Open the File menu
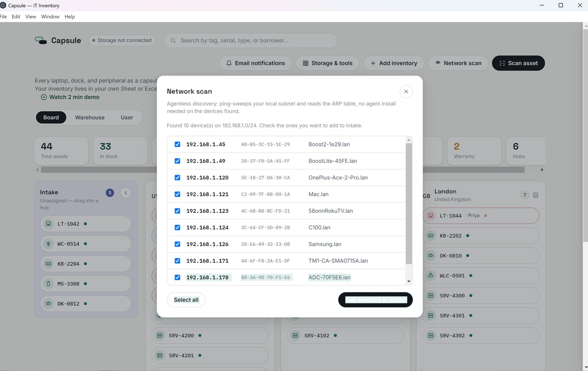Viewport: 588px width, 371px height. pyautogui.click(x=3, y=17)
